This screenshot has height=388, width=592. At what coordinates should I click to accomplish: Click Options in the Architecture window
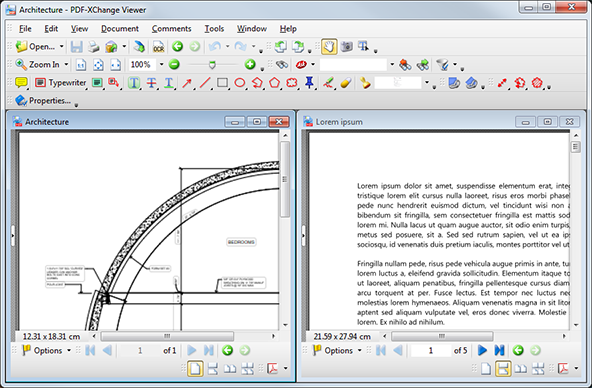click(46, 351)
